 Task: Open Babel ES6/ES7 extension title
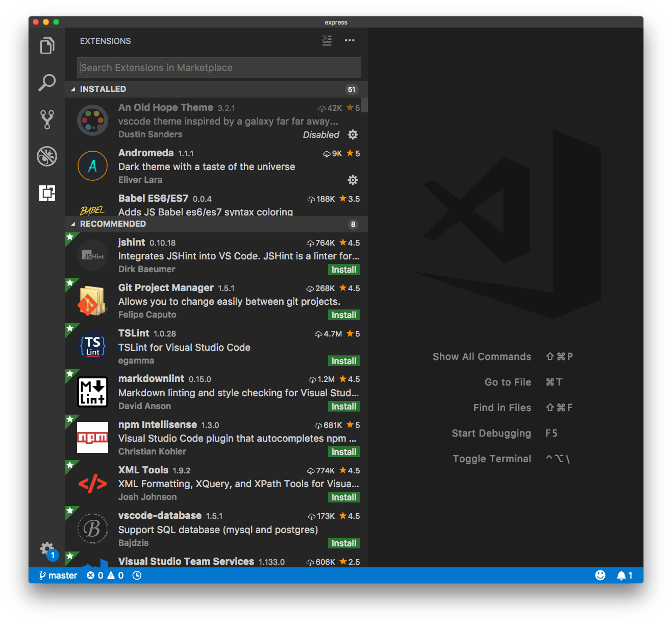pos(153,198)
